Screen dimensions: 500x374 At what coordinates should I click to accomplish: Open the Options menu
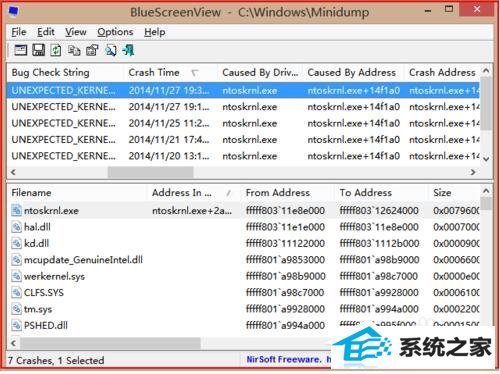(x=115, y=32)
